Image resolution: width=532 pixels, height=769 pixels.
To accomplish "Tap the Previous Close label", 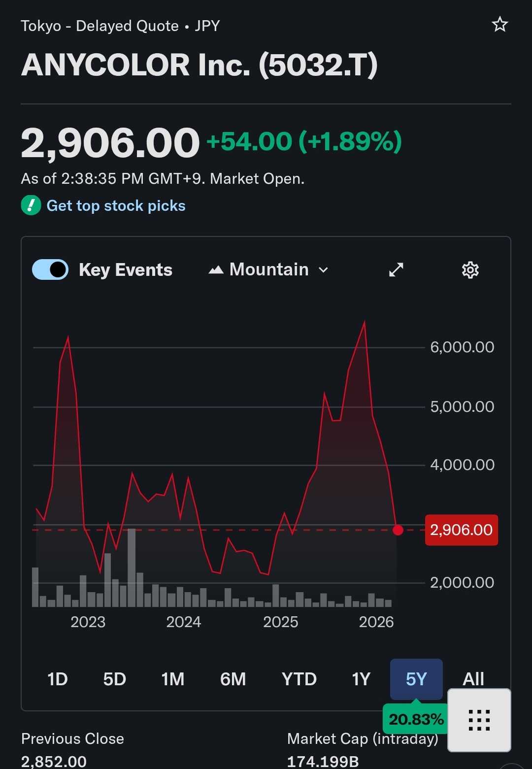I will [x=72, y=739].
